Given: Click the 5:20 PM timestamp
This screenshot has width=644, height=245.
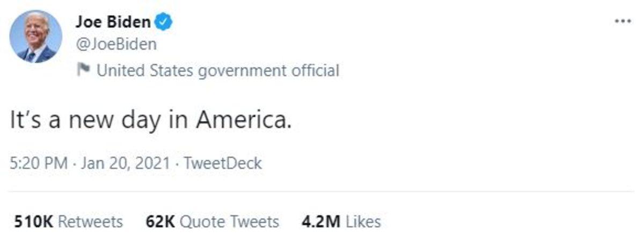Looking at the screenshot, I should [39, 163].
